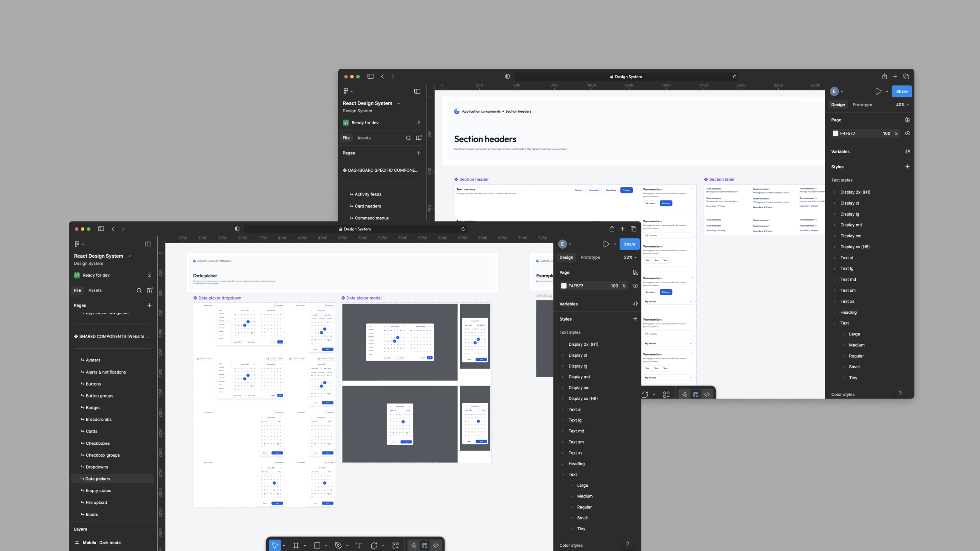980x551 pixels.
Task: Open Variables settings icon in Section headers window
Action: (x=907, y=151)
